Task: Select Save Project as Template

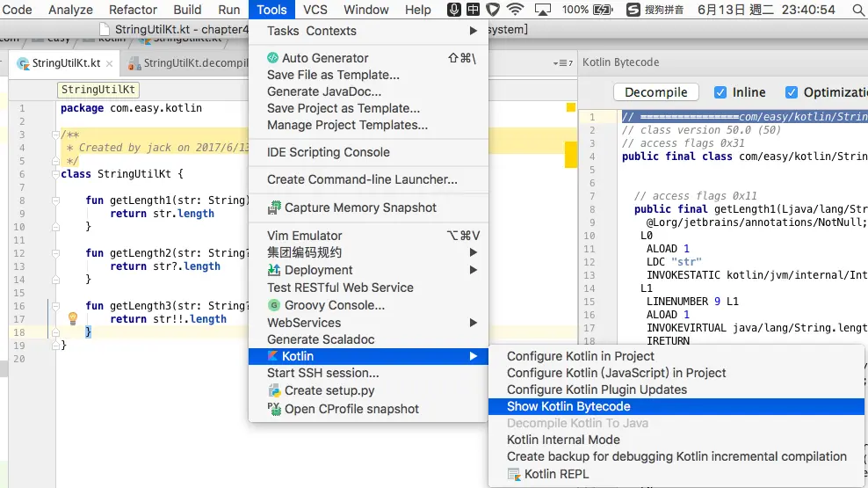Action: [x=368, y=108]
